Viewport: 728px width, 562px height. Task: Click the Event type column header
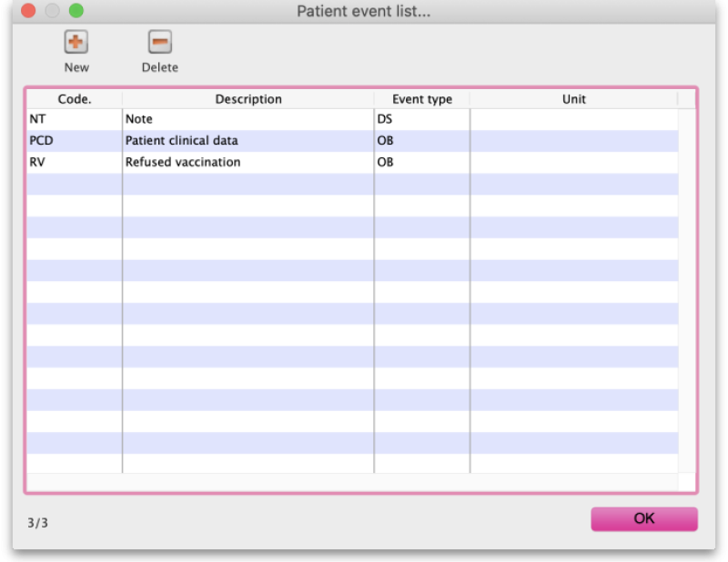421,99
